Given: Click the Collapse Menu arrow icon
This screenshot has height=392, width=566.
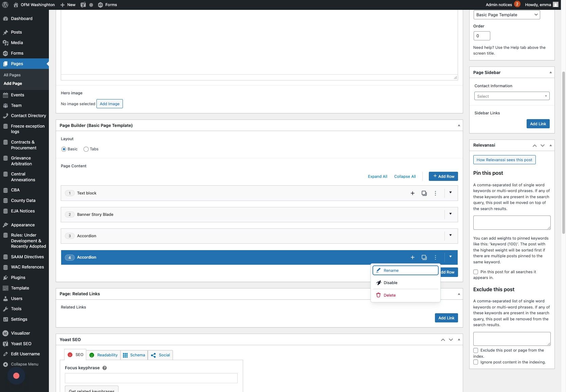Looking at the screenshot, I should coord(5,365).
